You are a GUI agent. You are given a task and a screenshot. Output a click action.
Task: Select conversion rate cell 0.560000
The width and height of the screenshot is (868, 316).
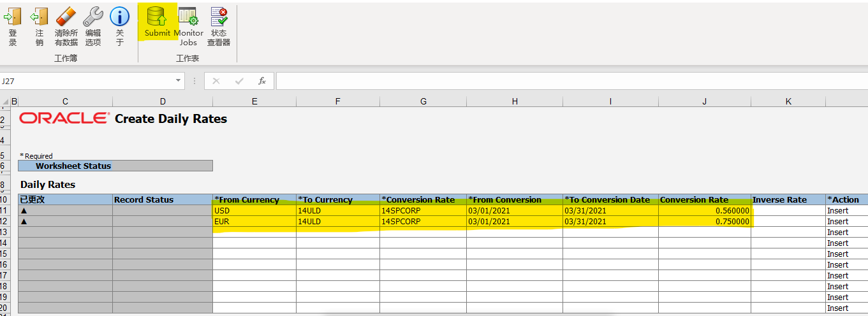tap(704, 210)
